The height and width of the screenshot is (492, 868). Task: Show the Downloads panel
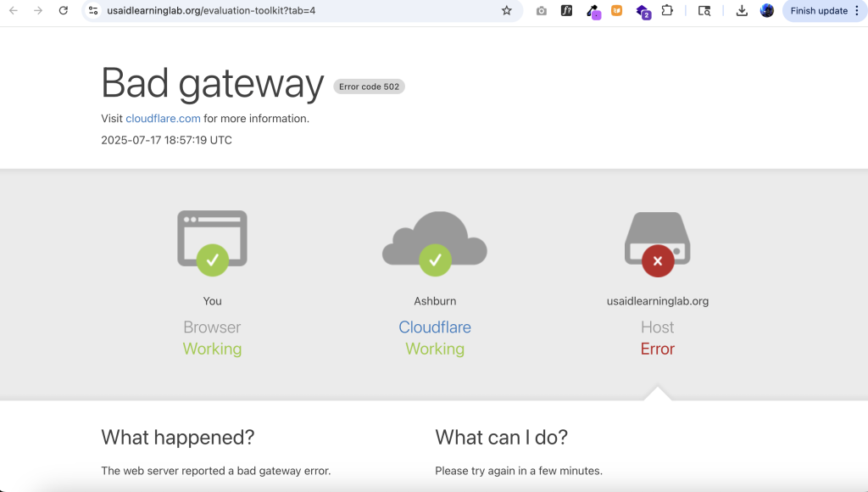(742, 10)
